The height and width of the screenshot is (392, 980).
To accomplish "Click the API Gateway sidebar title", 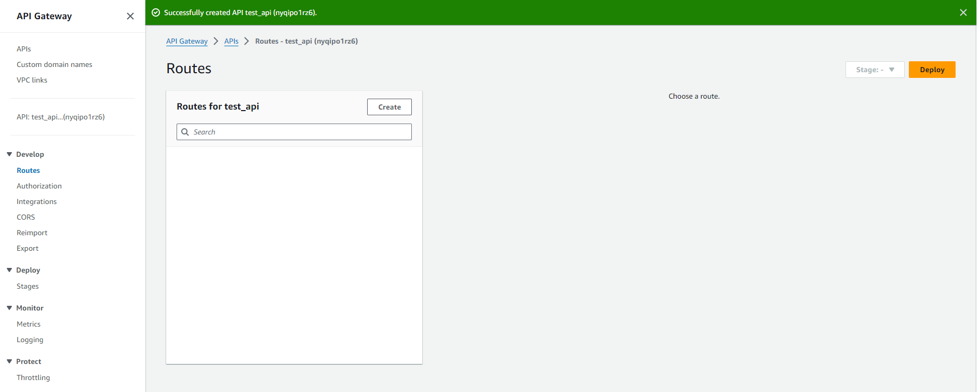I will click(x=44, y=16).
